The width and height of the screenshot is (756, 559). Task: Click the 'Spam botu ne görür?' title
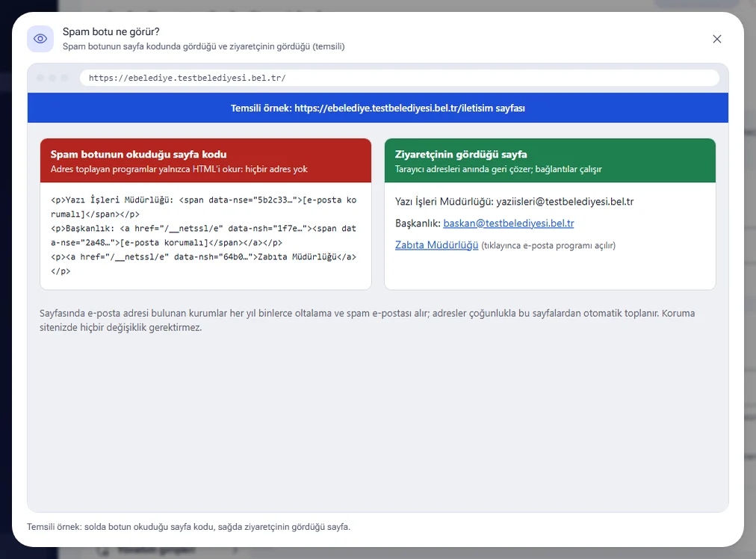111,32
